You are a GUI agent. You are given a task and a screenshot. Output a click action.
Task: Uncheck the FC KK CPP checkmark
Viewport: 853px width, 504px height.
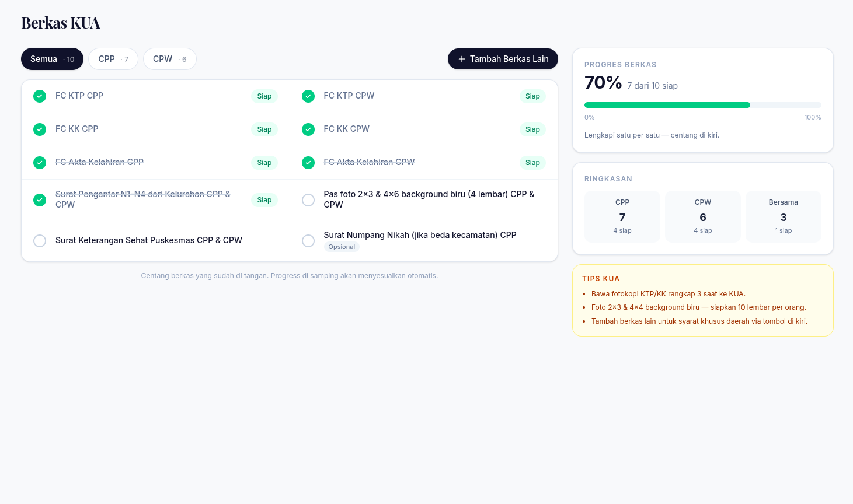pos(40,129)
